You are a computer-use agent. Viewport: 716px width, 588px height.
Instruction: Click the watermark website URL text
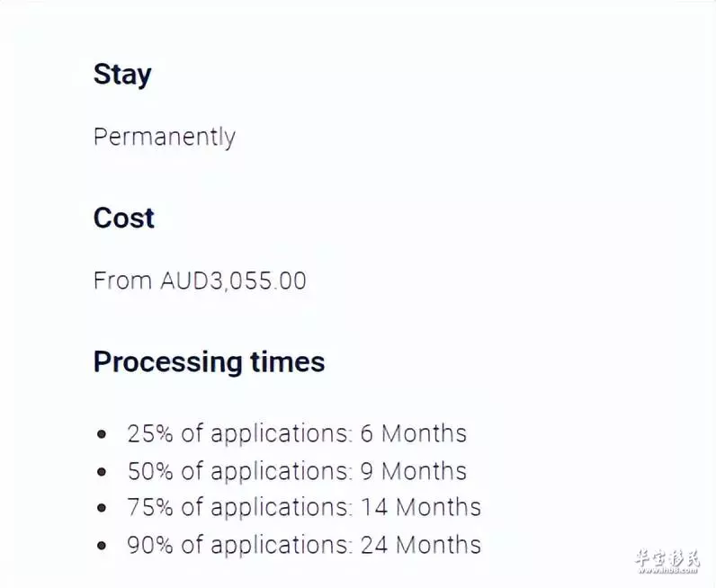coord(667,570)
